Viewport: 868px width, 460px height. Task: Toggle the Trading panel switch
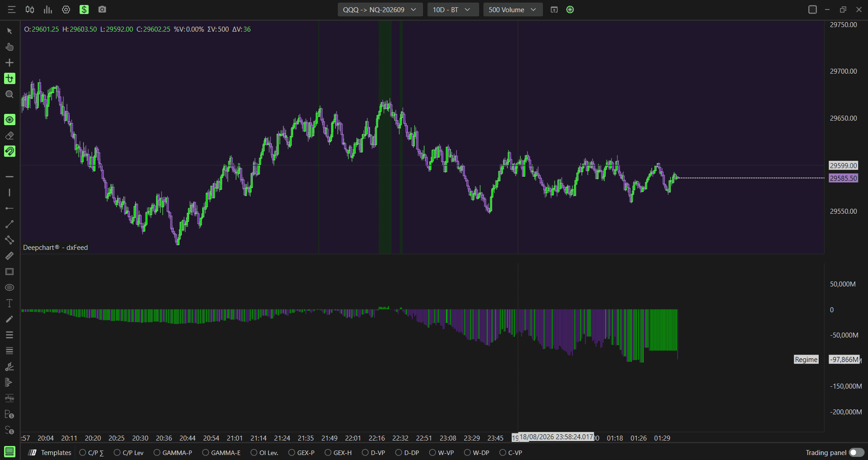point(856,452)
